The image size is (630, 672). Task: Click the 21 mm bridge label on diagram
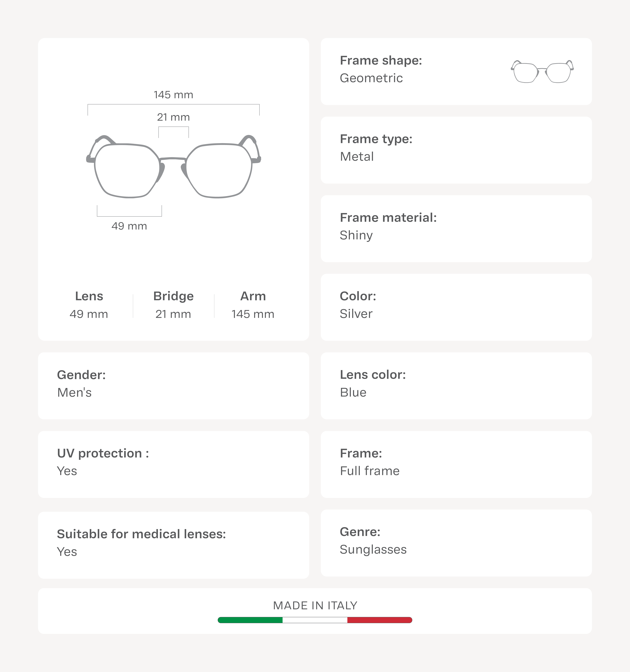coord(173,117)
